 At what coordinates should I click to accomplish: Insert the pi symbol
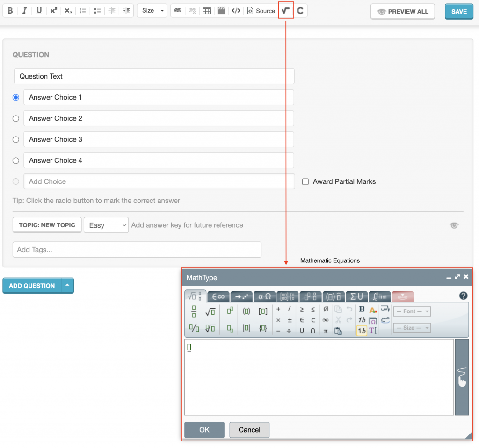pos(326,331)
